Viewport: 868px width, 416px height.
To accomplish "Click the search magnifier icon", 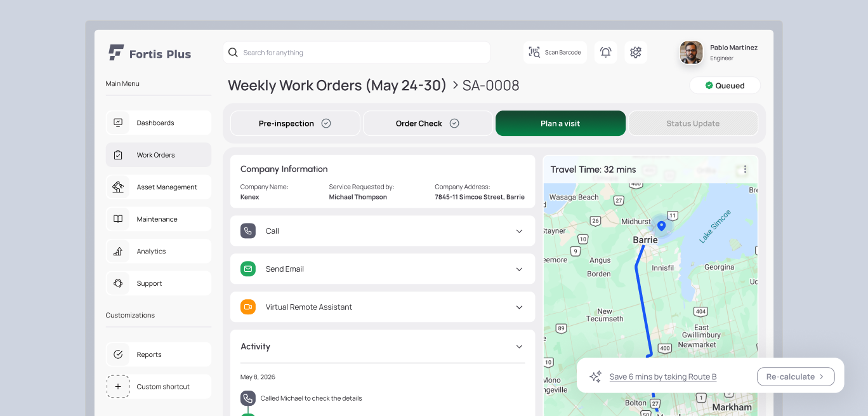I will [233, 53].
